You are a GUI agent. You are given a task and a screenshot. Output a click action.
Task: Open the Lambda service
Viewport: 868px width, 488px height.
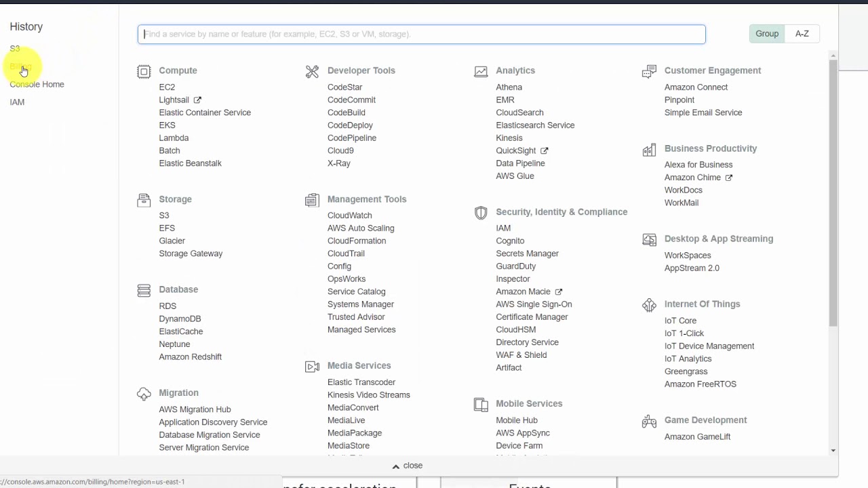pos(174,138)
